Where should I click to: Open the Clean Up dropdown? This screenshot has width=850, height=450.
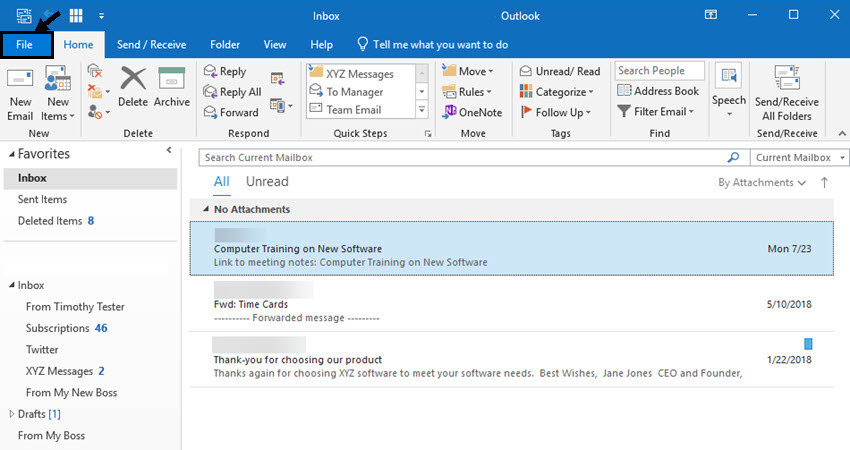[x=99, y=92]
